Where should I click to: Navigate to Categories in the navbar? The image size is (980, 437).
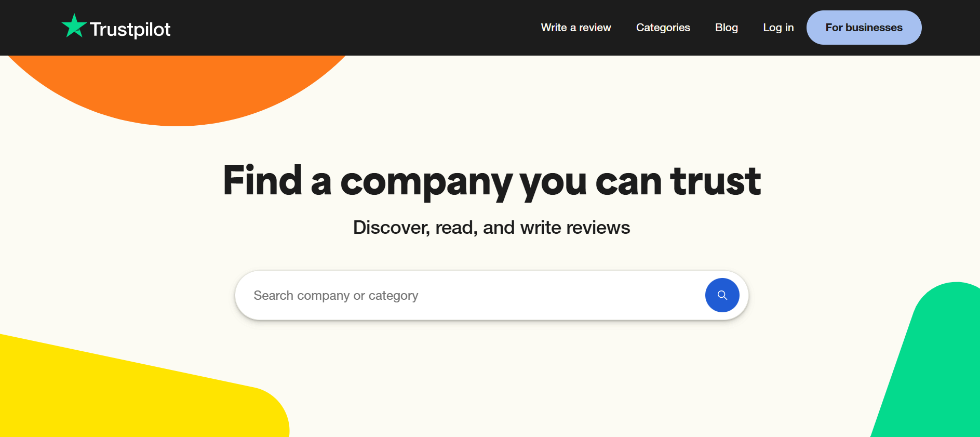pos(663,28)
